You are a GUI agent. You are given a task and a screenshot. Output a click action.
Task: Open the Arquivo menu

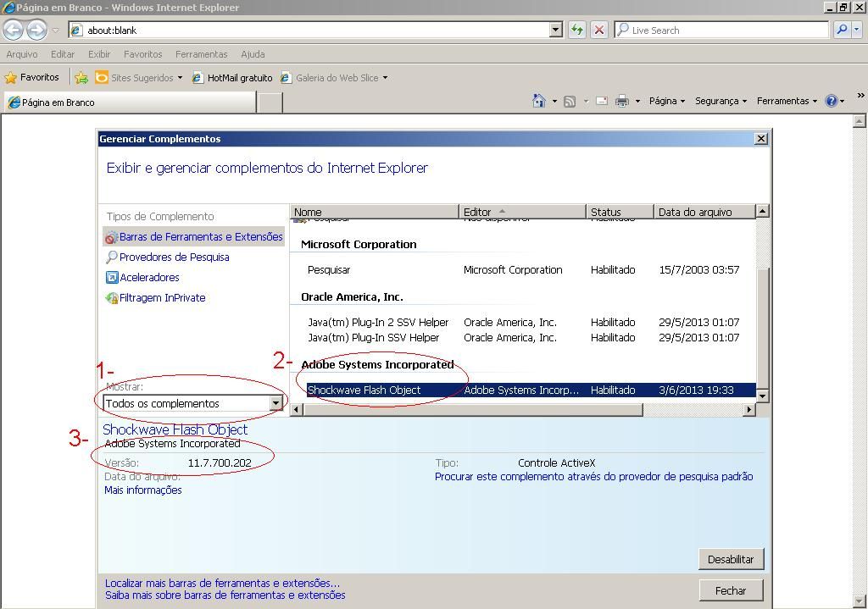pos(22,54)
